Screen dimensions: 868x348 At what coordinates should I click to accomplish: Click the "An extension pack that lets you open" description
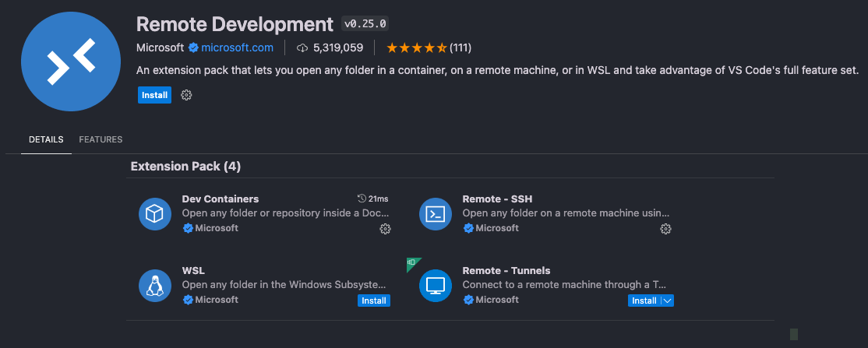coord(497,71)
